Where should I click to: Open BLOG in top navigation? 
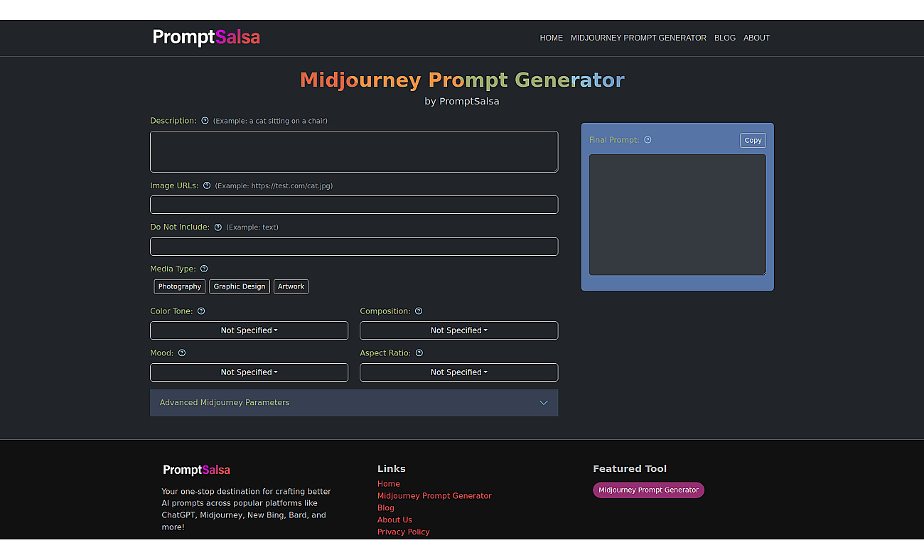[x=725, y=38]
